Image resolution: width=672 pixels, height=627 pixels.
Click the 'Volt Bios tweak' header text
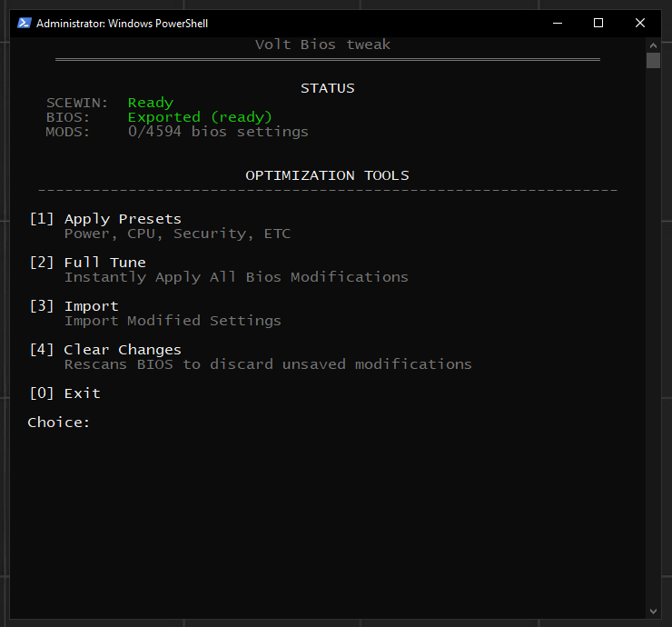click(322, 45)
